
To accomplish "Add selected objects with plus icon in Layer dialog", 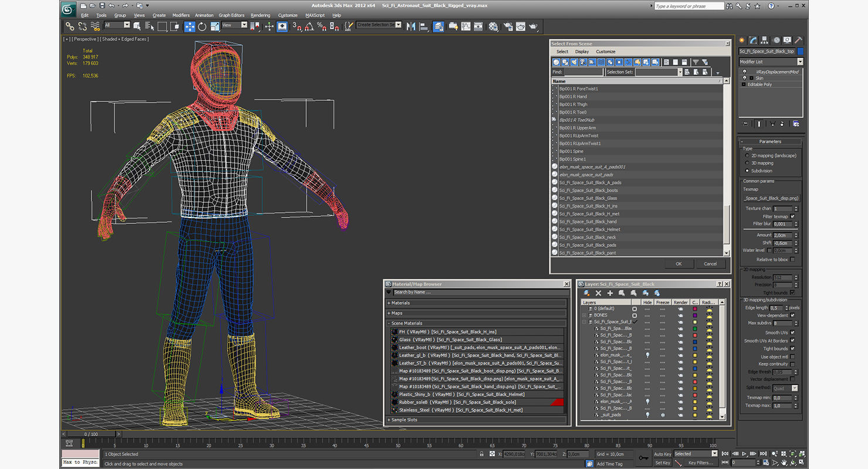I will (x=610, y=293).
